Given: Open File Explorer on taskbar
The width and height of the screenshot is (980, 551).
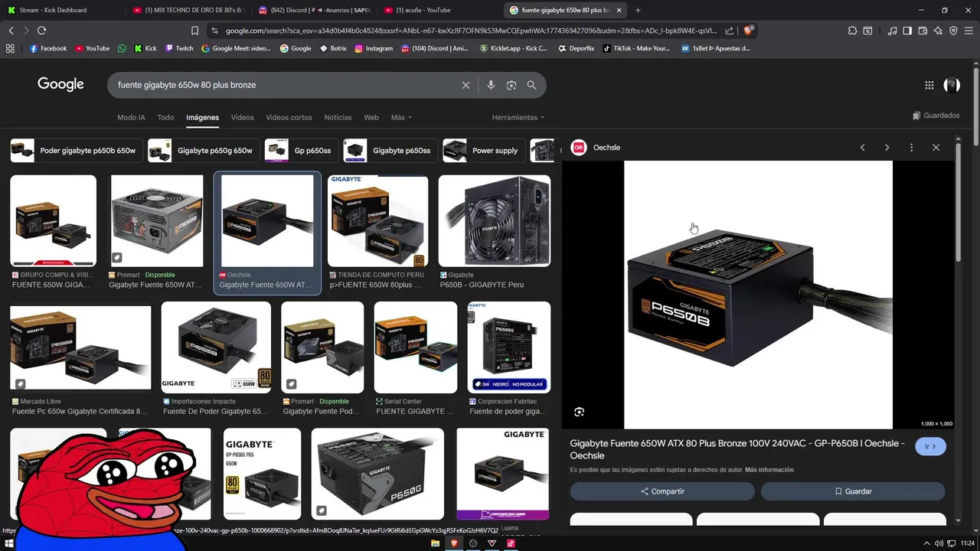Looking at the screenshot, I should (x=435, y=543).
